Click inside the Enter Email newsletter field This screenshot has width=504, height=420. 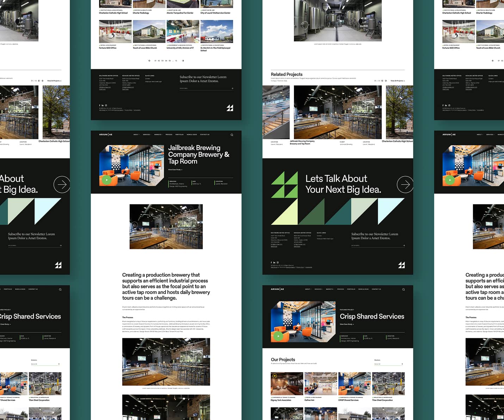pos(356,246)
